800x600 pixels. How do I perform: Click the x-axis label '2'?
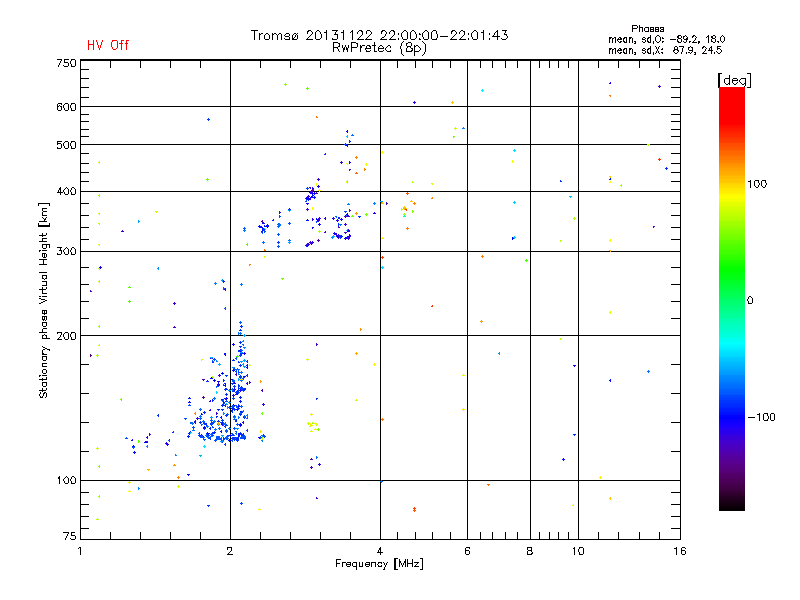pos(230,551)
